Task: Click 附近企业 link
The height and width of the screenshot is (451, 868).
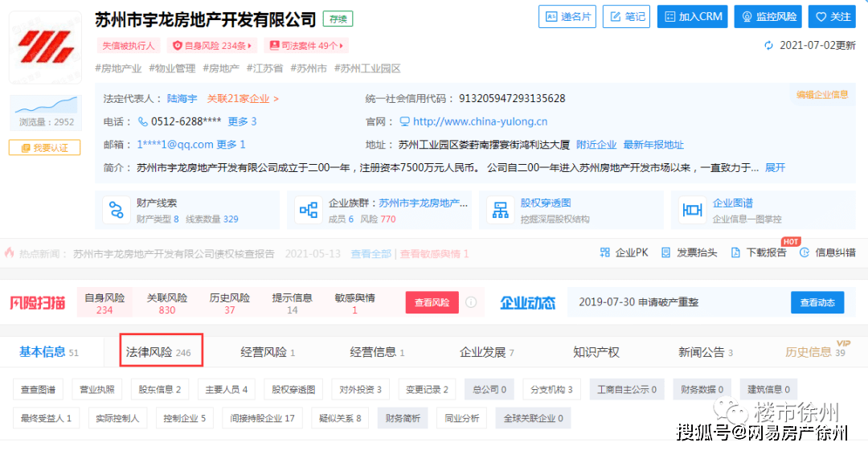Action: [596, 145]
